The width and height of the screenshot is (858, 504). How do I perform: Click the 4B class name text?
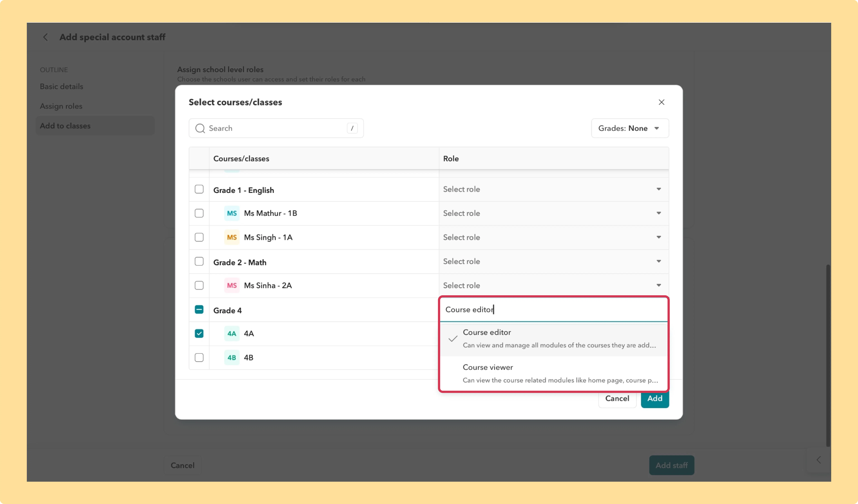tap(249, 358)
